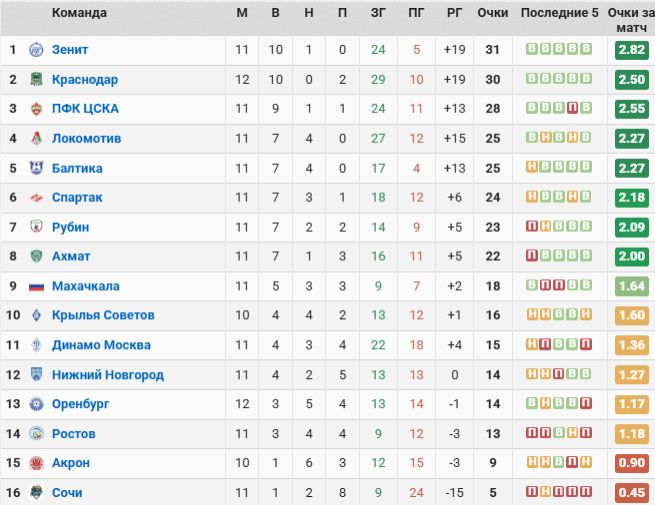The image size is (655, 505).
Task: Click the Последние 5 column header
Action: click(x=557, y=13)
